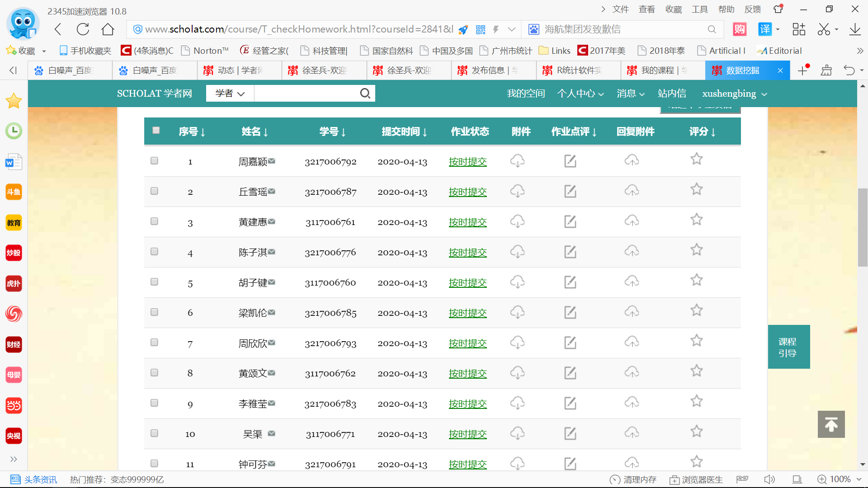Image resolution: width=868 pixels, height=488 pixels.
Task: Open comment editor for 丘雪瑶's homework
Action: pos(570,191)
